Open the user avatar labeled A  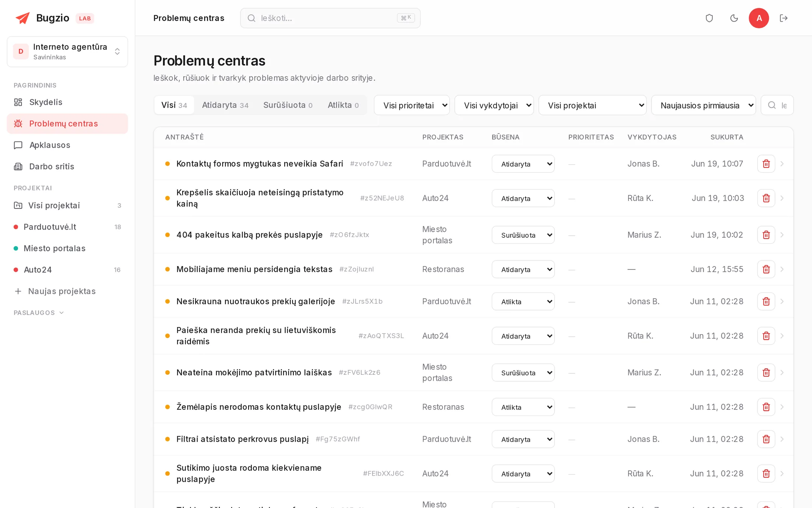(x=759, y=18)
